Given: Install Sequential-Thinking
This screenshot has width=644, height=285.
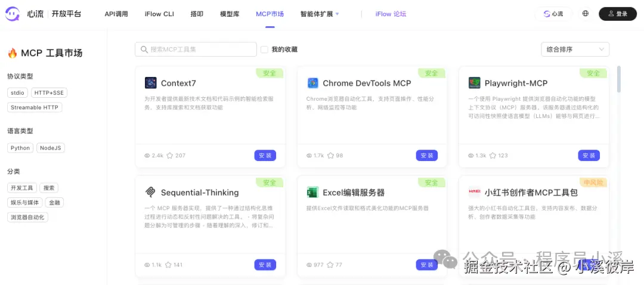Looking at the screenshot, I should click(x=265, y=265).
